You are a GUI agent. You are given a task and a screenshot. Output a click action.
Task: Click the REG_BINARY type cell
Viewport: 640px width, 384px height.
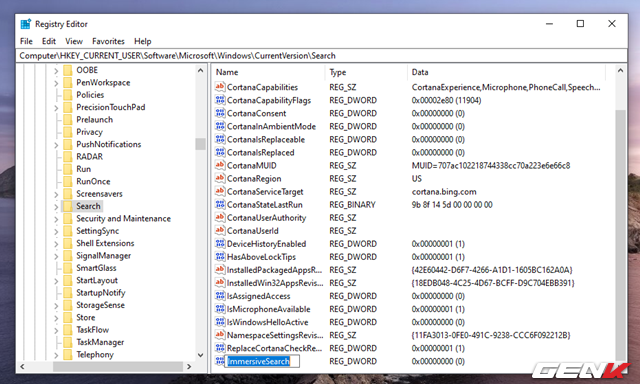click(352, 204)
